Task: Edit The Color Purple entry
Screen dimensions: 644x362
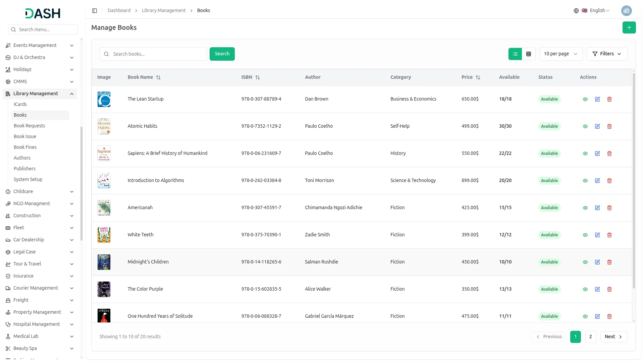Action: point(597,289)
